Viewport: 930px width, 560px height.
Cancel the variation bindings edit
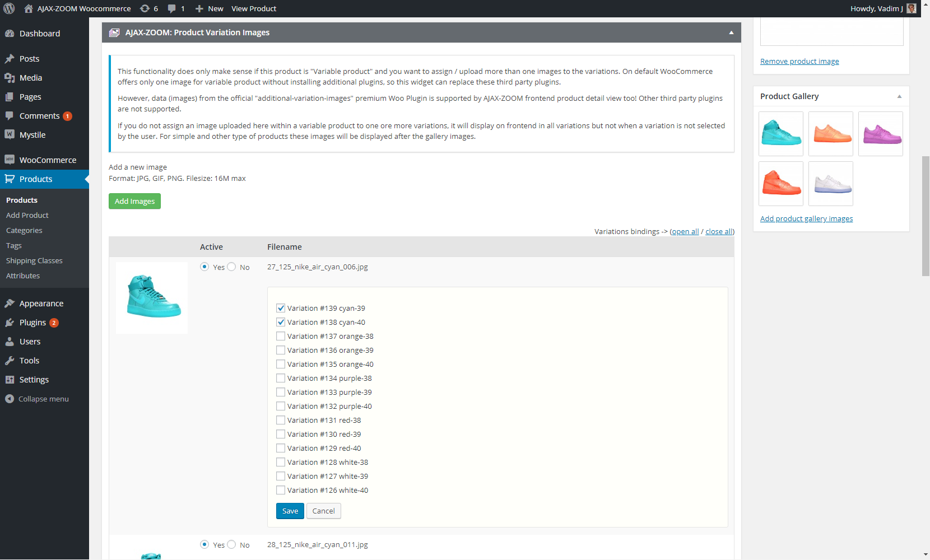tap(323, 511)
